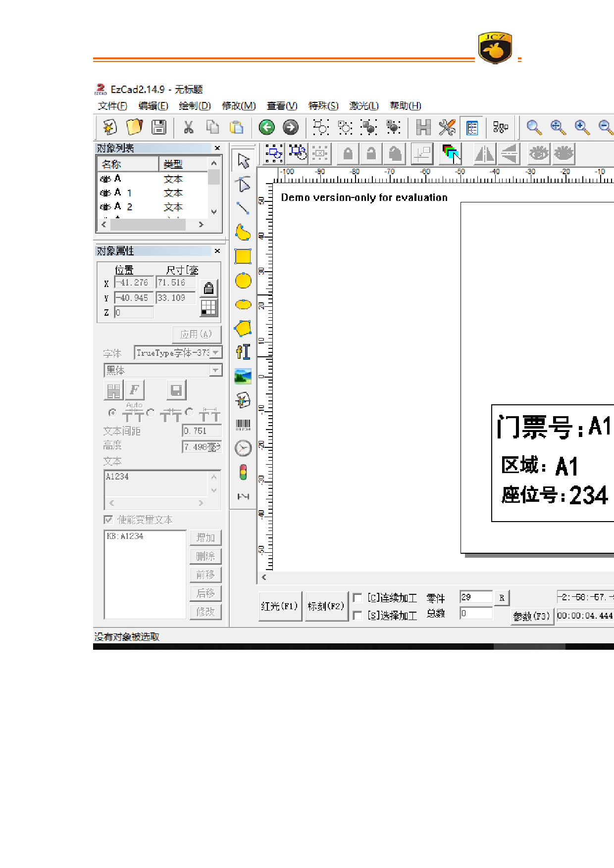Enable [C]连续加工 checkbox

click(x=358, y=598)
